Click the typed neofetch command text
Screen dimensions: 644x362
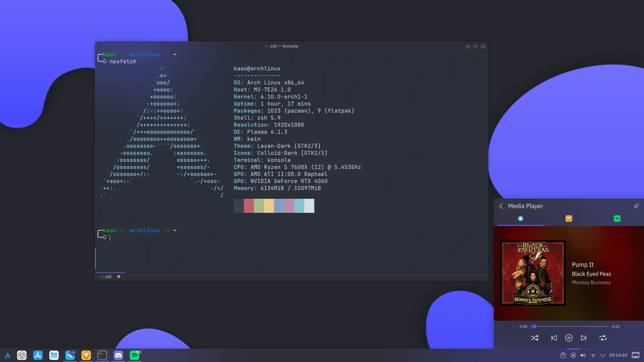click(123, 62)
